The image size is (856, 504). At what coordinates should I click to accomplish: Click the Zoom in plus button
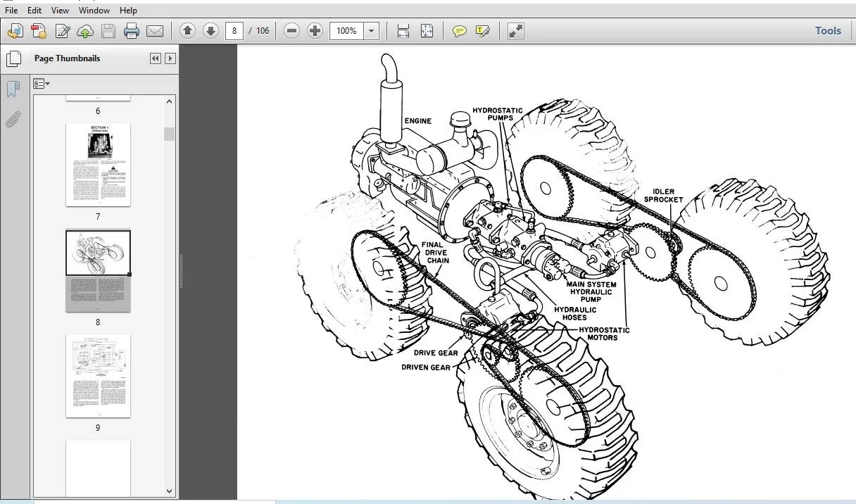pyautogui.click(x=315, y=31)
